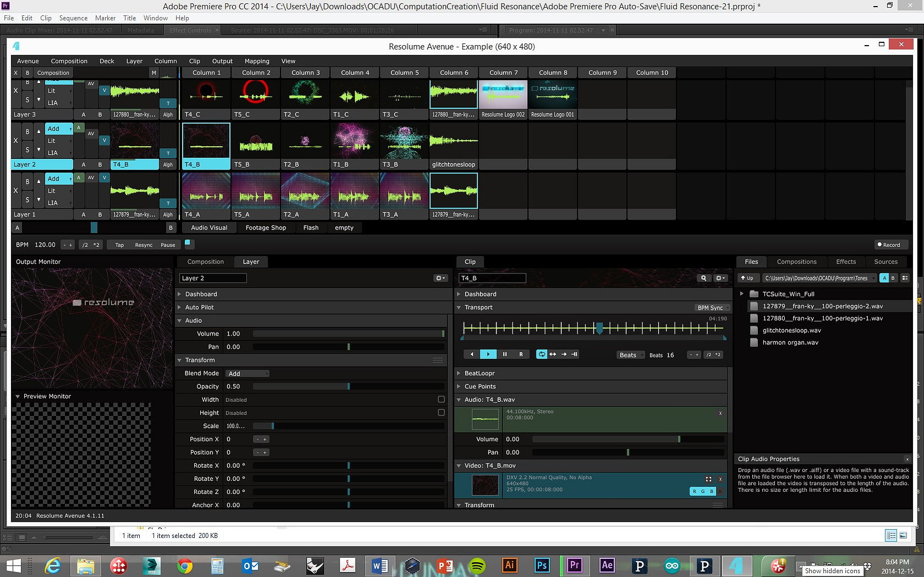
Task: Open the Transform Blend Mode Add dropdown
Action: point(248,373)
